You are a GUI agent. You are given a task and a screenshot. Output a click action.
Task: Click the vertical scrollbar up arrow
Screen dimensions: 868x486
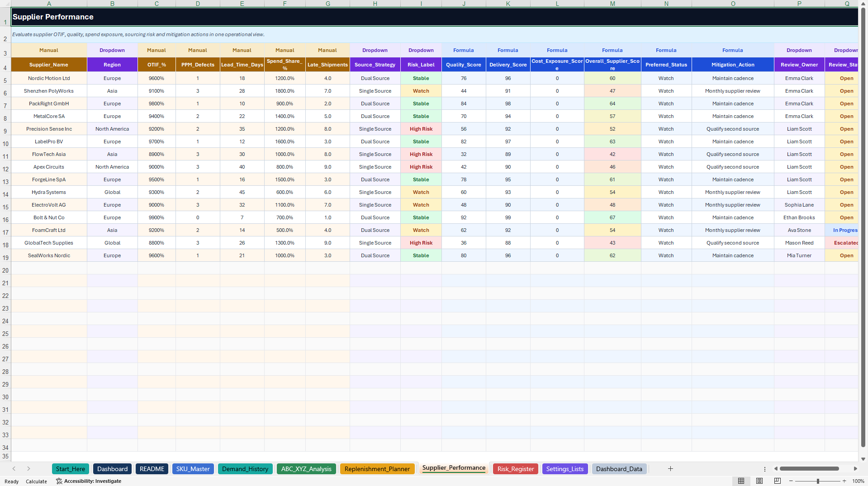863,3
